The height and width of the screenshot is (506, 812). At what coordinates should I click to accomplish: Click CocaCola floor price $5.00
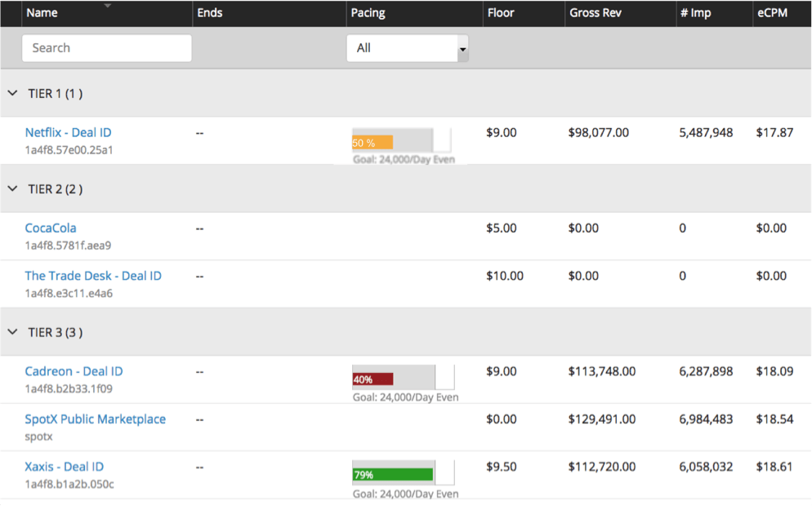coord(502,229)
